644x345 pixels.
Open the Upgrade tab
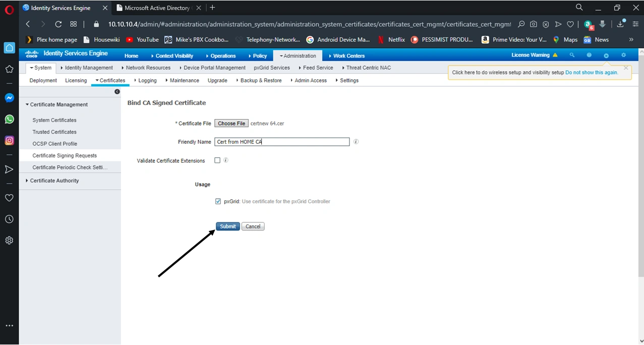click(217, 80)
